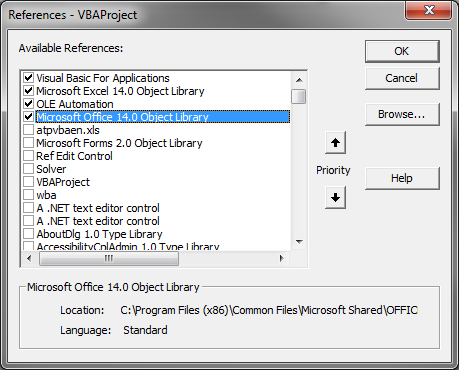Enable Microsoft Forms 2.0 Object Library checkbox
Screen dimensions: 459x370
[x=28, y=143]
